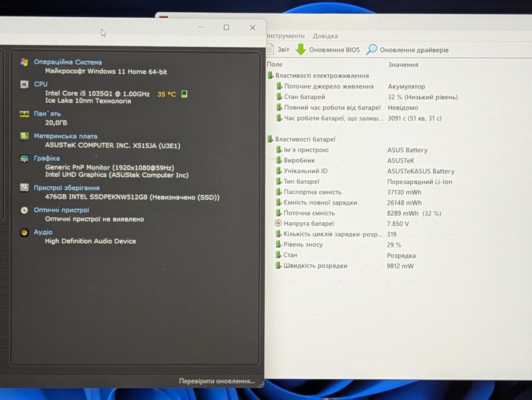Click the RAM memory stick icon
Screen dimensions: 532x400
click(x=24, y=113)
